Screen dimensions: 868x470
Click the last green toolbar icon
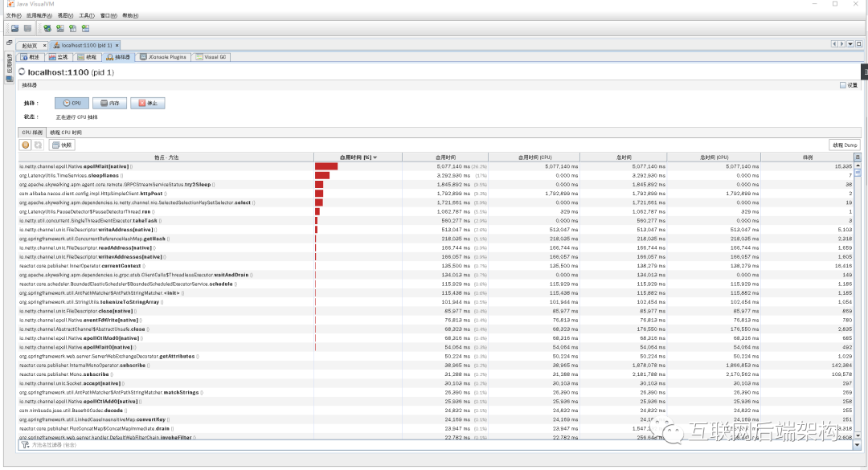85,28
